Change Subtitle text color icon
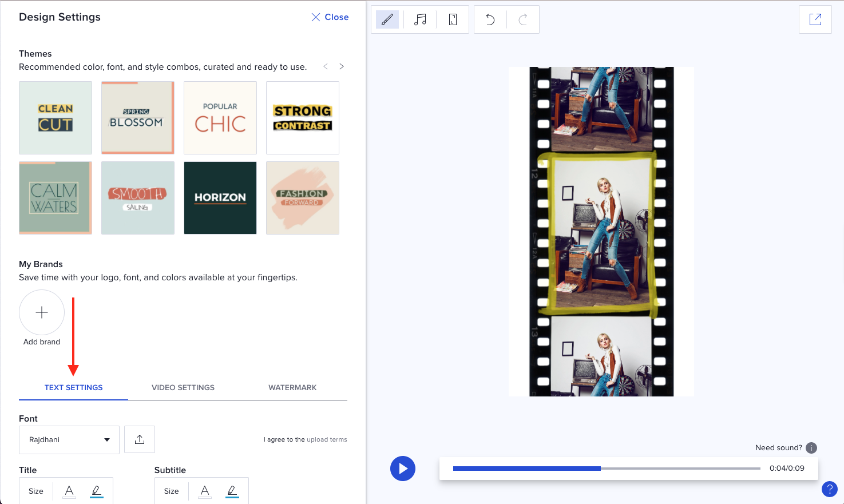The width and height of the screenshot is (844, 504). pos(205,491)
